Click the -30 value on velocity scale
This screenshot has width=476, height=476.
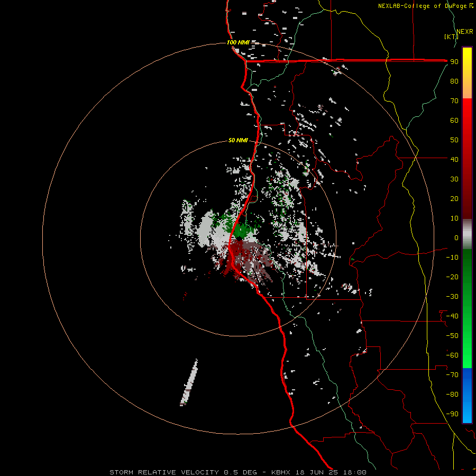click(452, 297)
